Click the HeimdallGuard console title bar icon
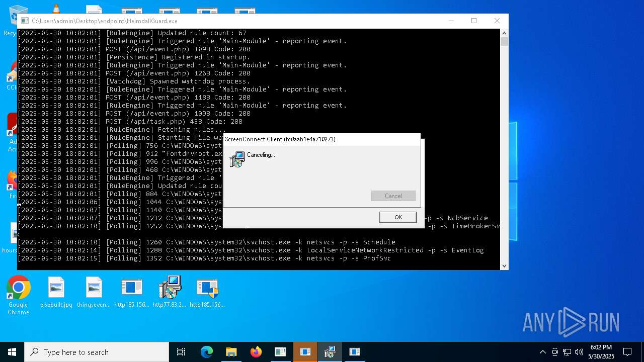The height and width of the screenshot is (362, 644). (25, 21)
